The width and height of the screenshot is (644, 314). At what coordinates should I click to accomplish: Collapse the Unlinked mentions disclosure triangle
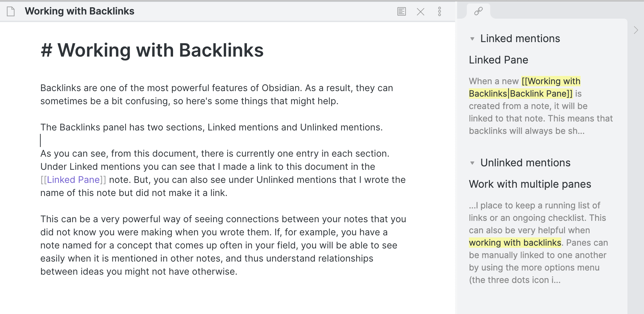[x=472, y=163]
